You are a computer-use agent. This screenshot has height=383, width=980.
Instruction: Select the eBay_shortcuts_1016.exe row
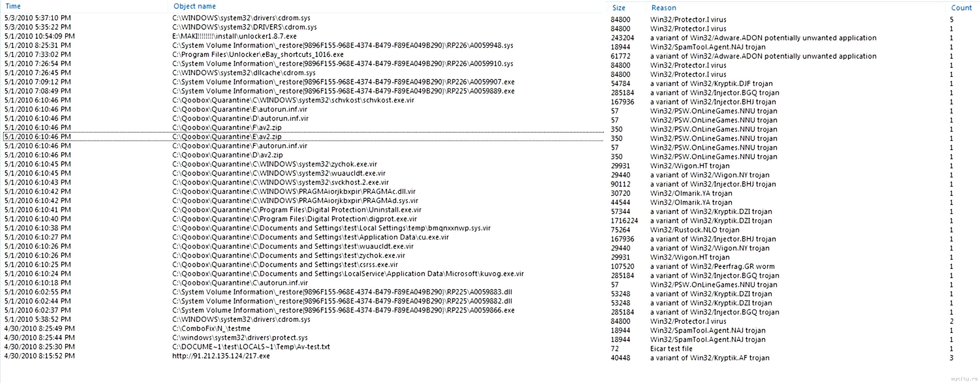click(x=303, y=55)
